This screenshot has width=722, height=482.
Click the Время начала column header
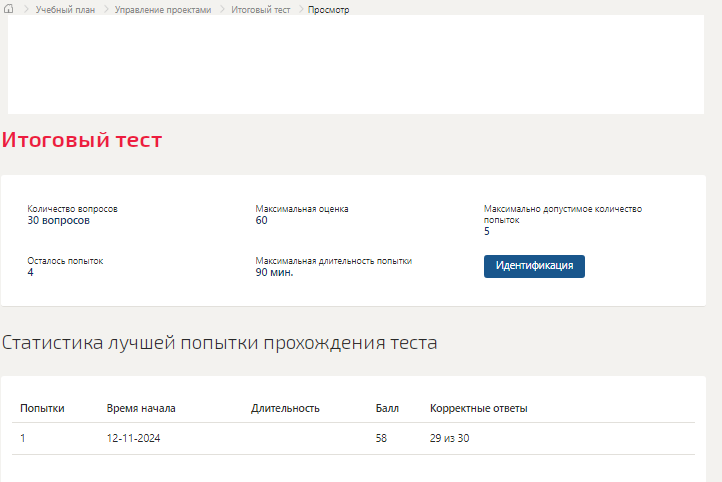click(141, 408)
